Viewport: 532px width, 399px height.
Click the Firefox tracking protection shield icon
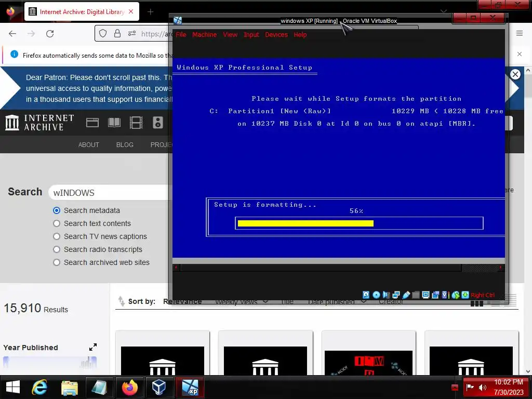tap(103, 33)
